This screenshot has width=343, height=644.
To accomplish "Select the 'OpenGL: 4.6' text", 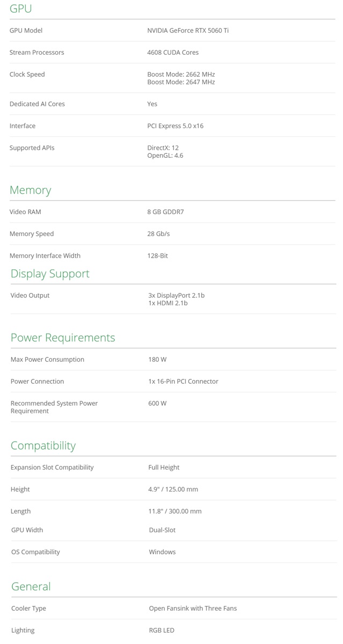I will pyautogui.click(x=165, y=156).
